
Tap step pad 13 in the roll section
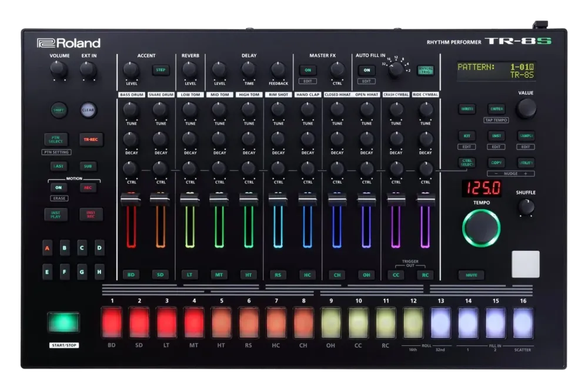tap(440, 322)
